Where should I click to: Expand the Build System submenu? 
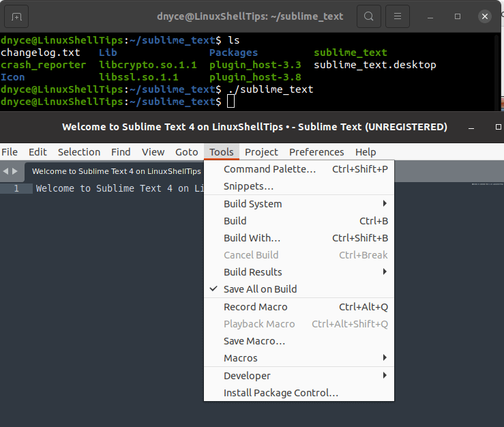(x=299, y=204)
